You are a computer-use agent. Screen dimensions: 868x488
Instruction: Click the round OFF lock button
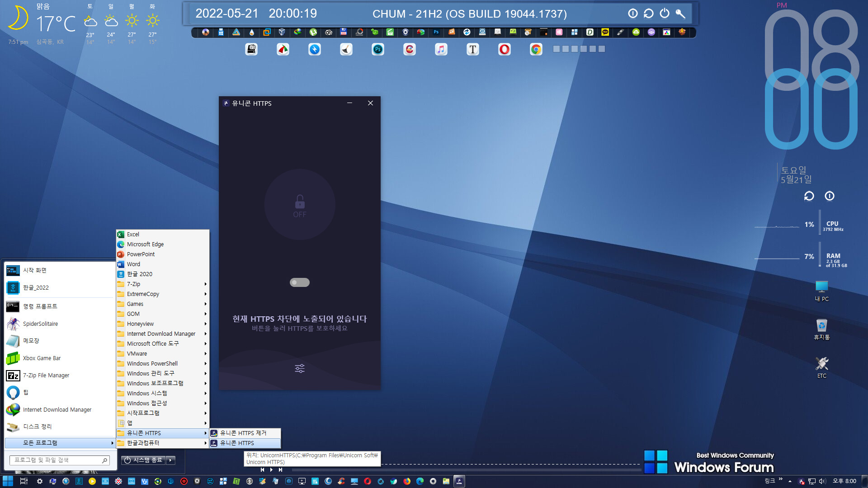click(x=300, y=205)
